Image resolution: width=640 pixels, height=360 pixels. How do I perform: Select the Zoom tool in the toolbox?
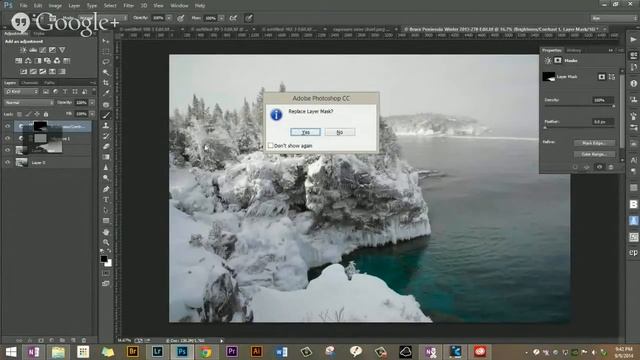pyautogui.click(x=106, y=242)
